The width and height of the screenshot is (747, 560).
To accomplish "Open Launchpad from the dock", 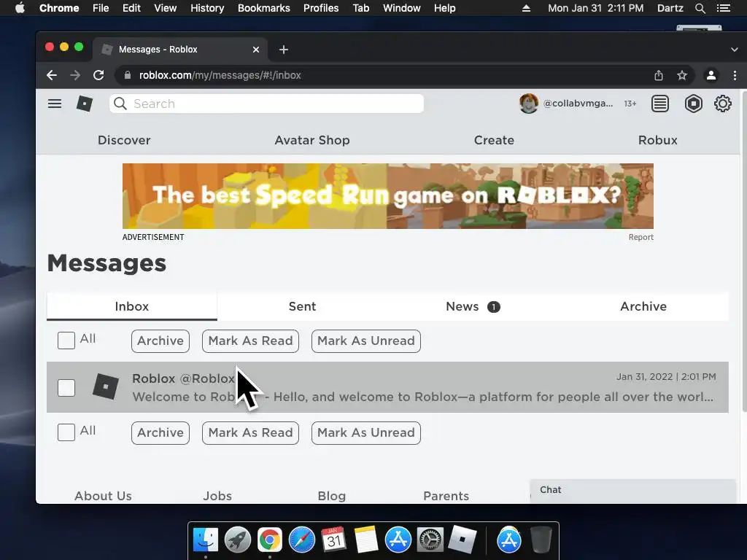I will pos(238,540).
